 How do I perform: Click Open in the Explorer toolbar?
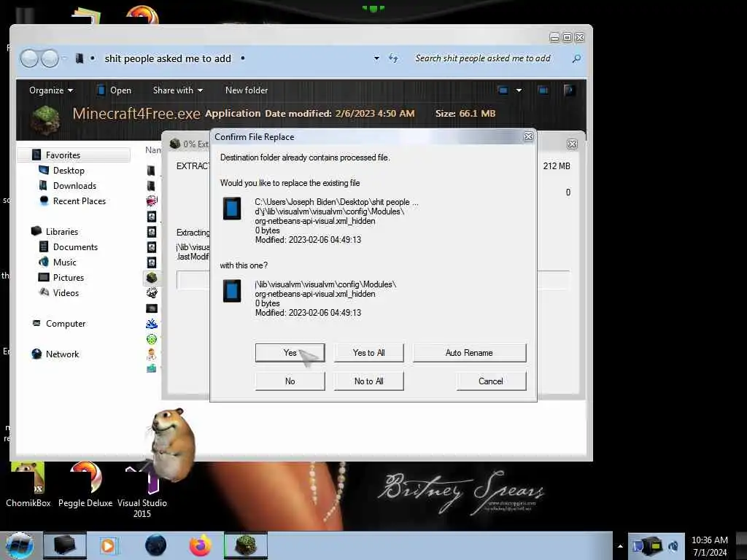click(115, 90)
